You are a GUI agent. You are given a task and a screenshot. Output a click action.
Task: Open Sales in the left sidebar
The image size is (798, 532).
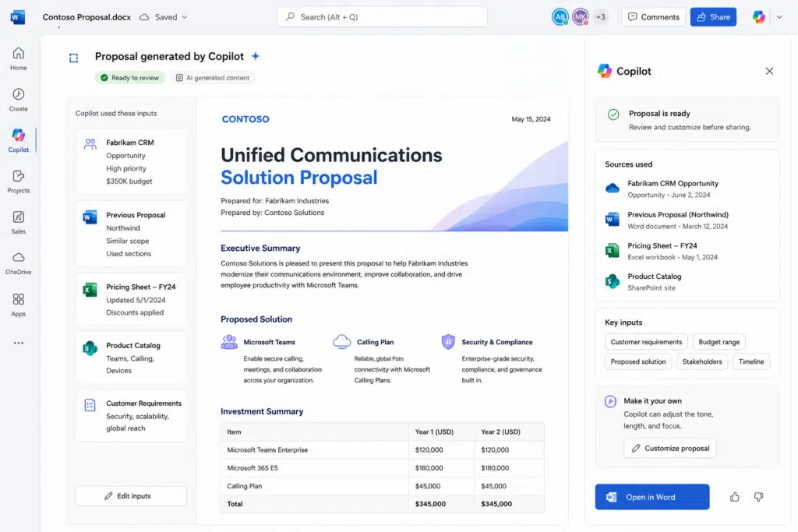pyautogui.click(x=19, y=223)
